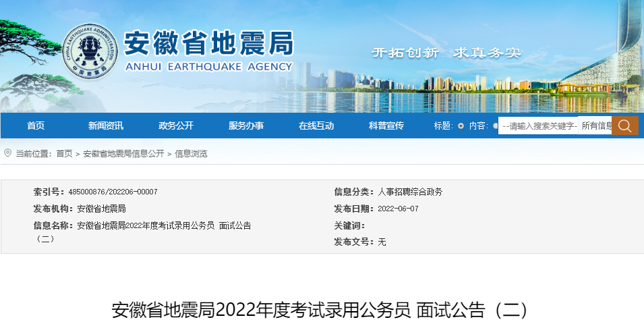The height and width of the screenshot is (328, 644).
Task: Navigate to the 科普宣传 section
Action: 386,126
